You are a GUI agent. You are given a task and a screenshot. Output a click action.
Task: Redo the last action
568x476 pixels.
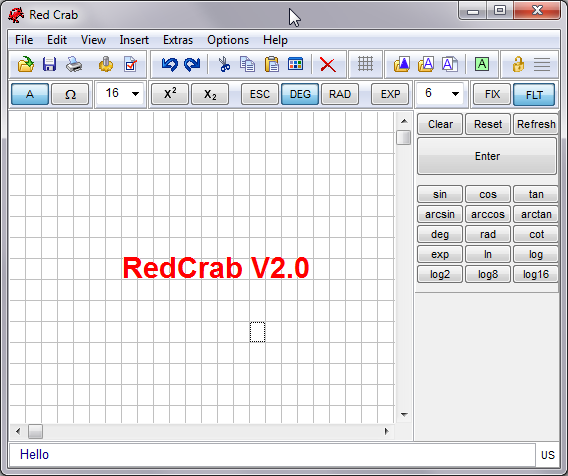(x=192, y=64)
